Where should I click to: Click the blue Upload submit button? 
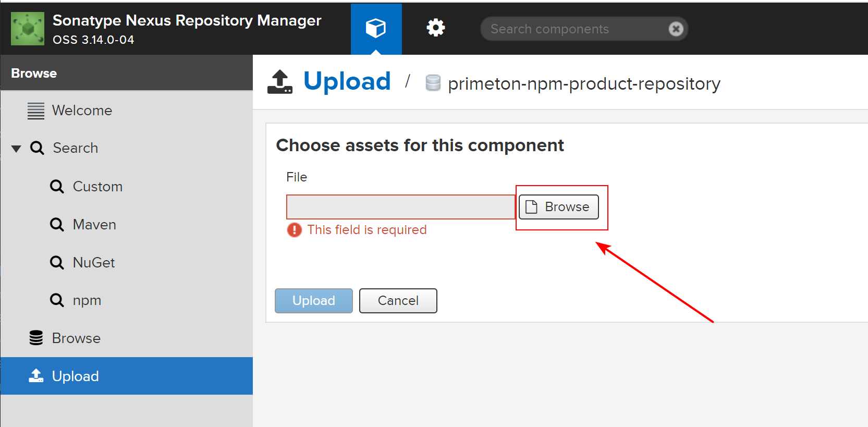click(x=314, y=301)
